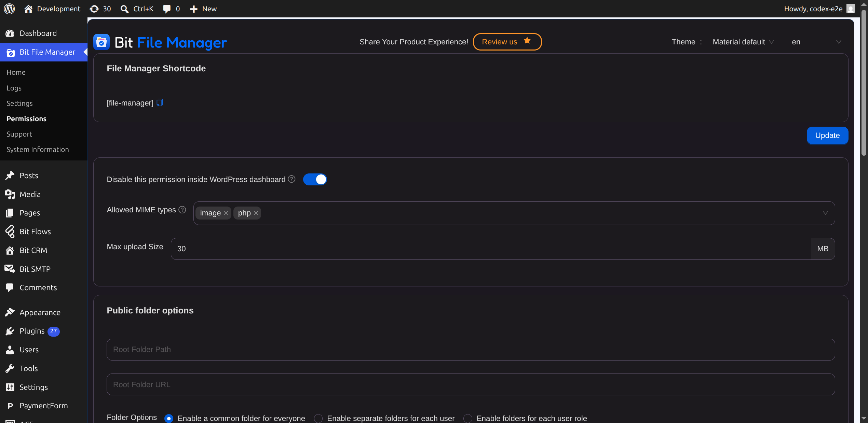Open PaymentForm icon in sidebar
Screen dimensions: 868x423
pyautogui.click(x=10, y=406)
